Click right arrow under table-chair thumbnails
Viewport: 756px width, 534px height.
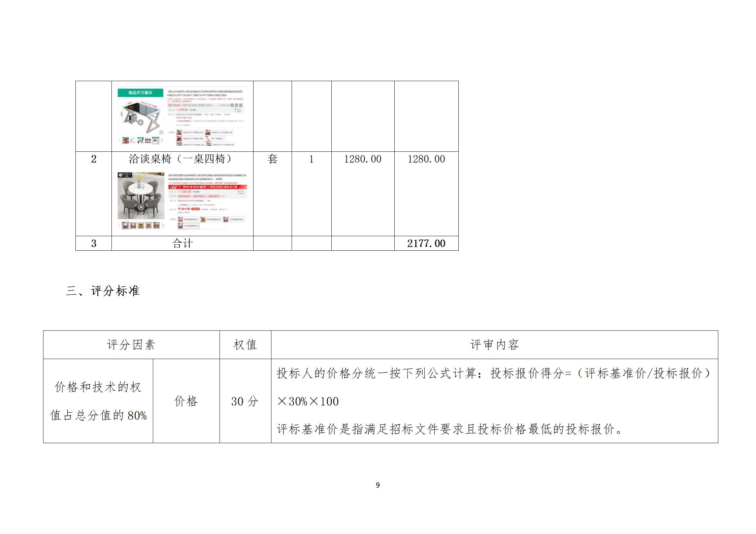coord(163,225)
